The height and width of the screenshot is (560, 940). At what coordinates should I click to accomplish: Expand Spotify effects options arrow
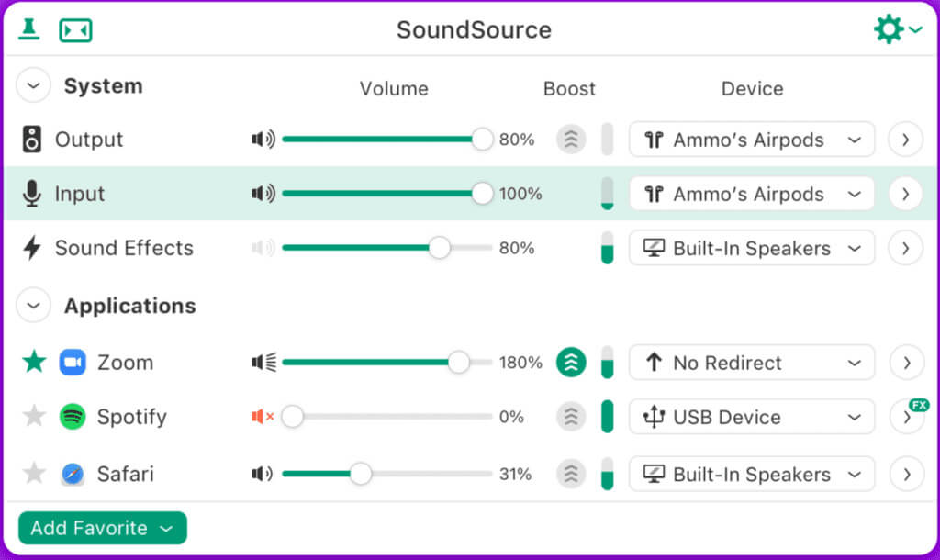(x=905, y=418)
